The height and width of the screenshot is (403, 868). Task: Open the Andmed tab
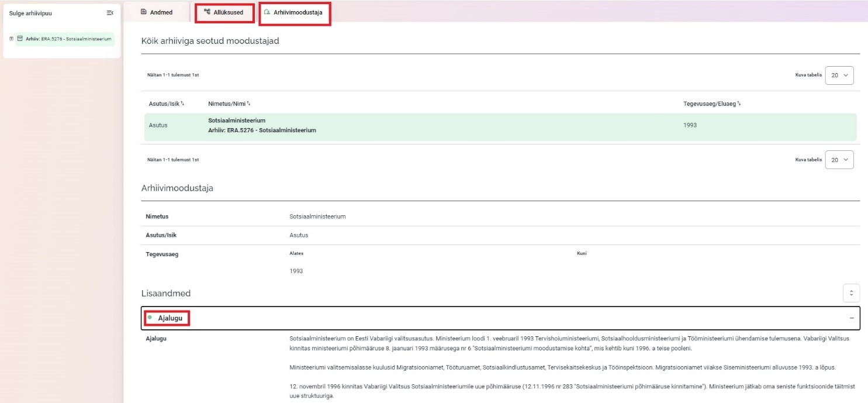[157, 12]
